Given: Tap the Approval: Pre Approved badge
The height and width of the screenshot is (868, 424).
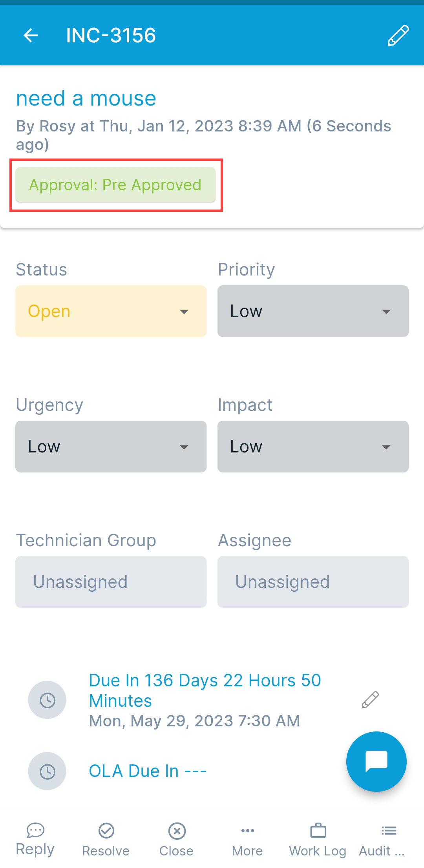Looking at the screenshot, I should [x=115, y=185].
